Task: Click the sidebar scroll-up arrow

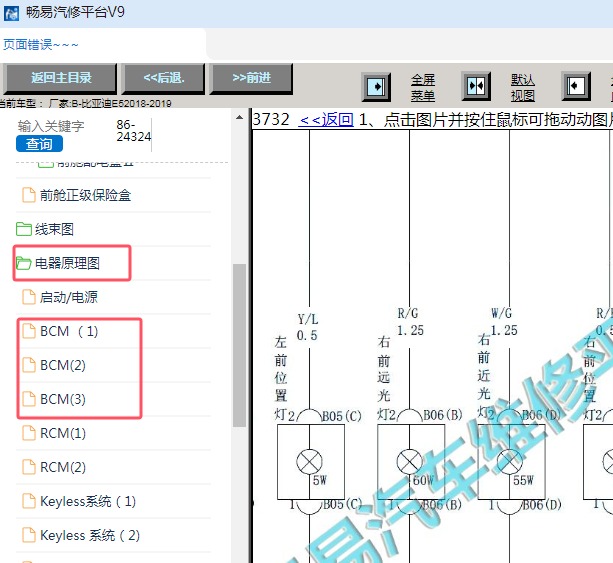Action: point(239,117)
